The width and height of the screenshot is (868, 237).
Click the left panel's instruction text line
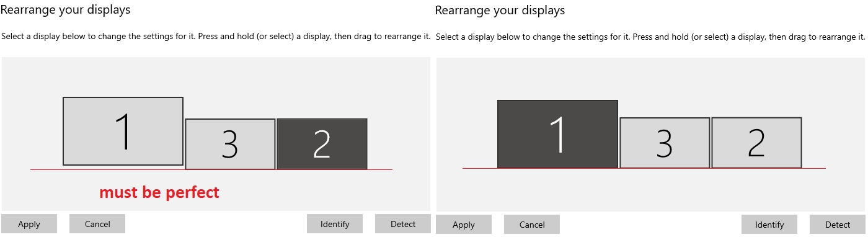point(216,36)
